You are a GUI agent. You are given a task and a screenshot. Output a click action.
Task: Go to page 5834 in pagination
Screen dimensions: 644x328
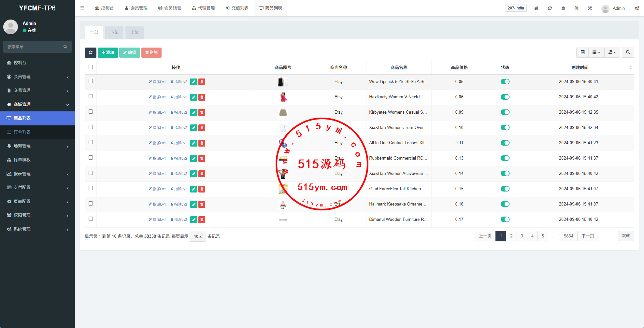pyautogui.click(x=568, y=236)
